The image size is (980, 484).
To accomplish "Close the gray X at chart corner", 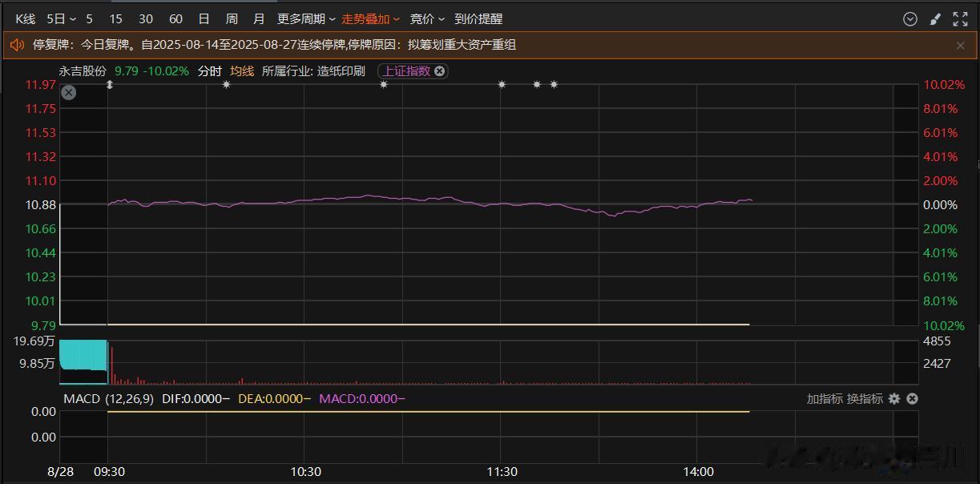I will click(x=69, y=92).
